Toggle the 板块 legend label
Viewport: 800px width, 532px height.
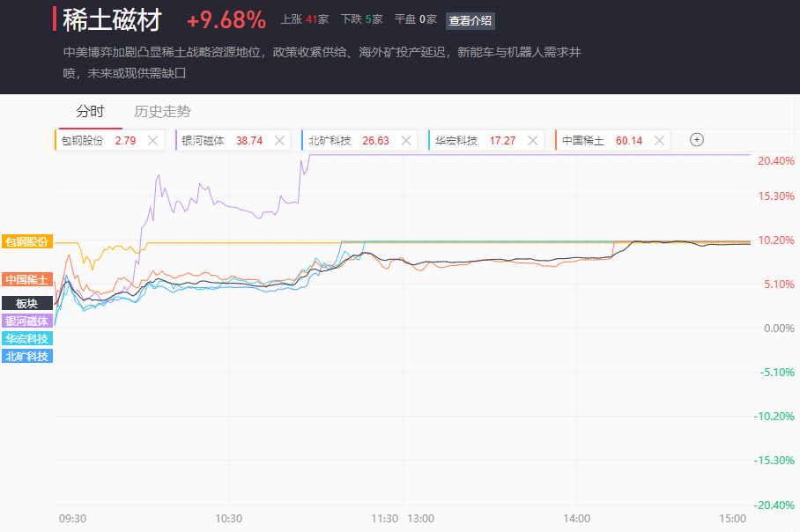coord(26,303)
